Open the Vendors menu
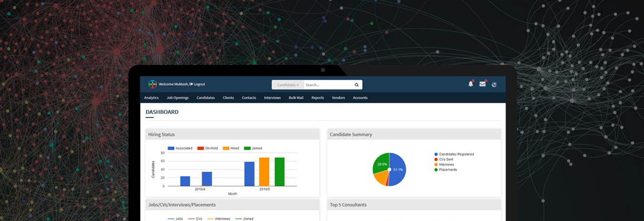Image resolution: width=644 pixels, height=221 pixels. coord(338,98)
